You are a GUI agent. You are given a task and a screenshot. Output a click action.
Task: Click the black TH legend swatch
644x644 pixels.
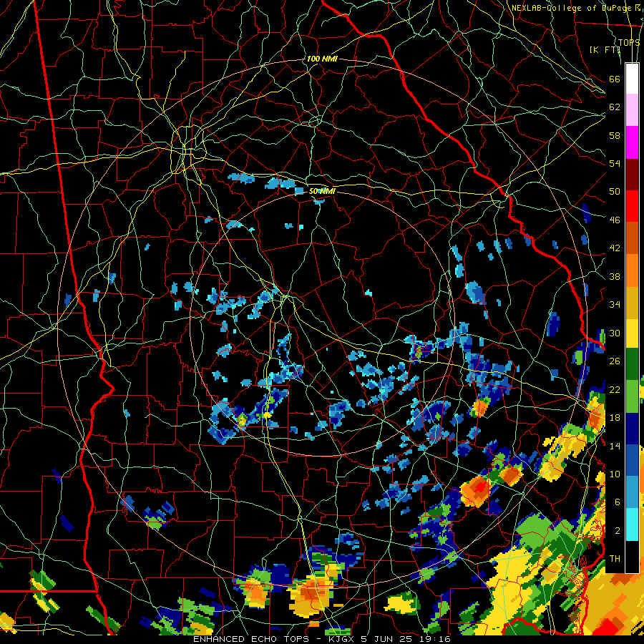click(x=632, y=557)
